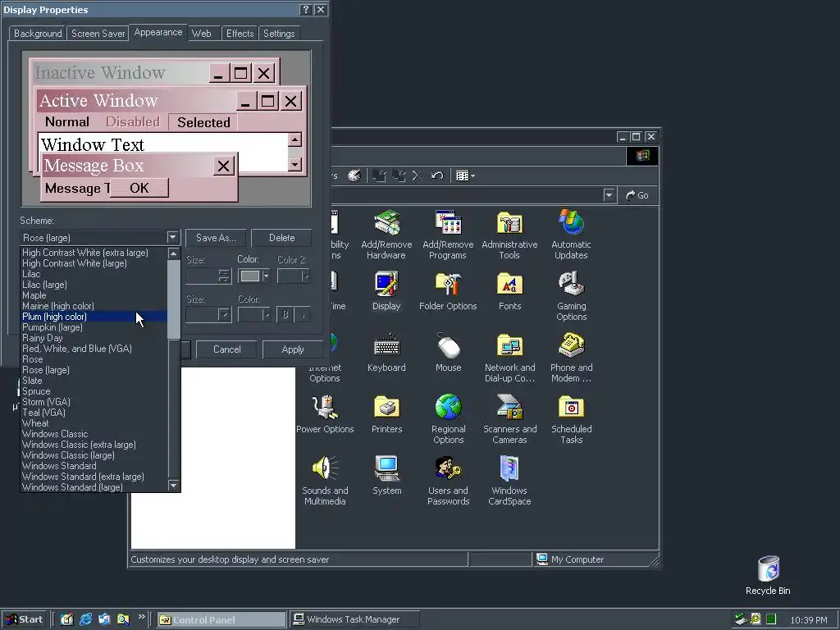Viewport: 840px width, 630px height.
Task: Open the Add/Remove Programs icon
Action: [449, 223]
